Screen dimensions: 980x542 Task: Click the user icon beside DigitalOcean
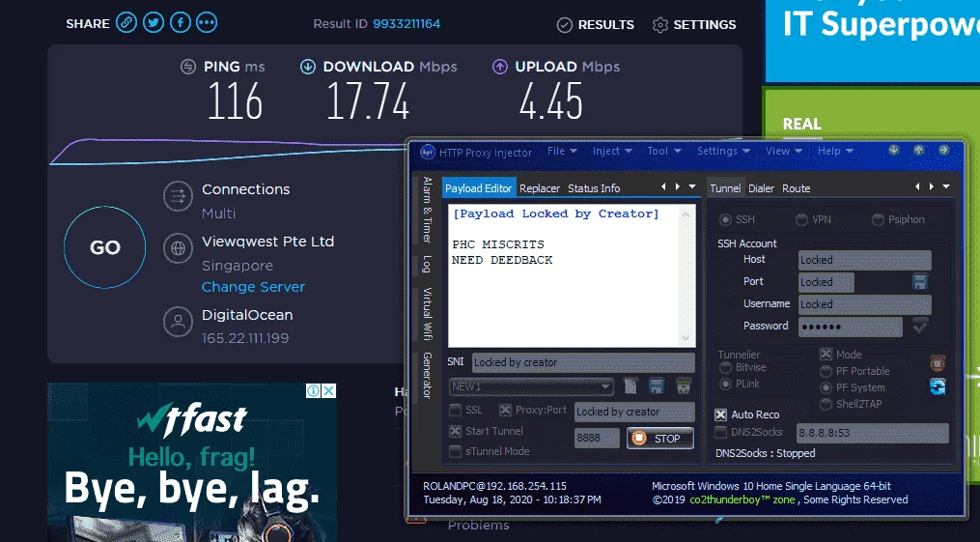point(178,322)
